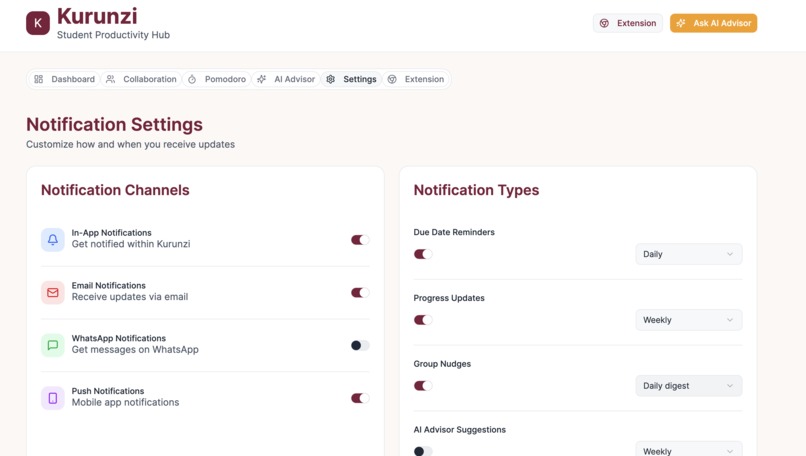Toggle Push Notifications switch
Image resolution: width=806 pixels, height=456 pixels.
[360, 398]
